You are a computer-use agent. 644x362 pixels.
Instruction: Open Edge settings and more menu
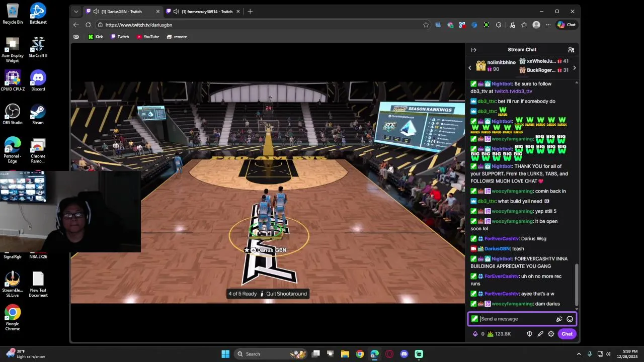point(548,25)
